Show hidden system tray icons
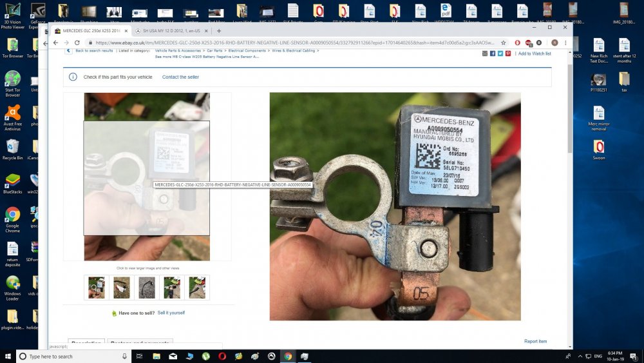Viewport: 644px width, 363px height. [x=580, y=356]
